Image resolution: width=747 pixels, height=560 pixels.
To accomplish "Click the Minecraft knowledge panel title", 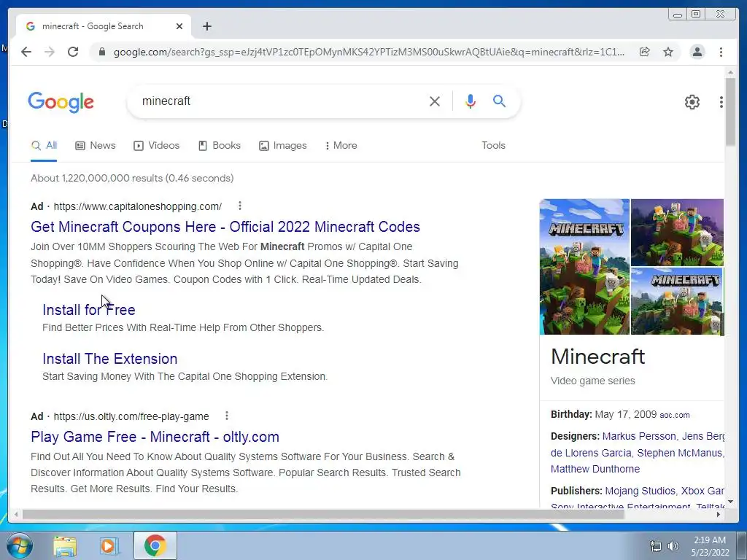I will coord(598,357).
